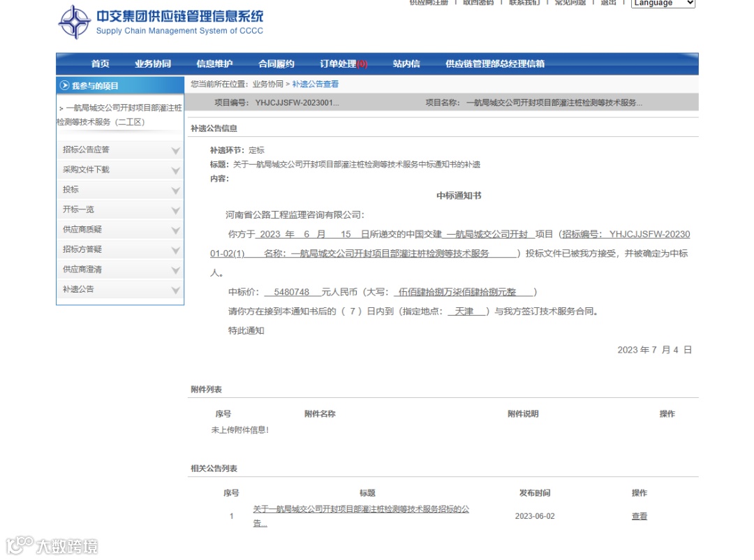This screenshot has height=560, width=754.
Task: Click the 相关公告列表 section heading
Action: (x=214, y=469)
